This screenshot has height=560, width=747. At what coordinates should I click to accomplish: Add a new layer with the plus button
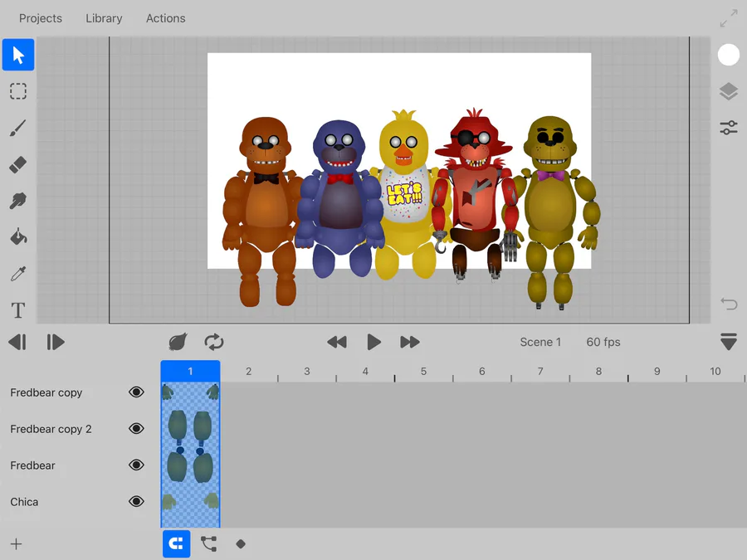[17, 543]
